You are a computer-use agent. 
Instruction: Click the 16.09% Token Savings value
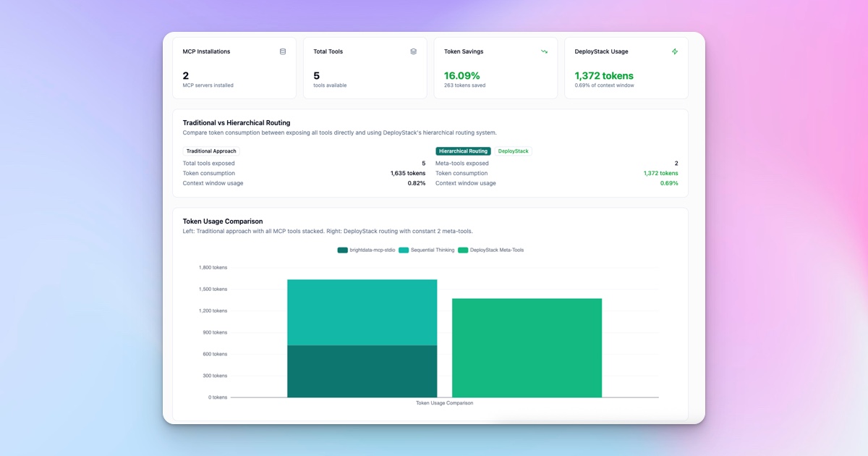(x=464, y=75)
